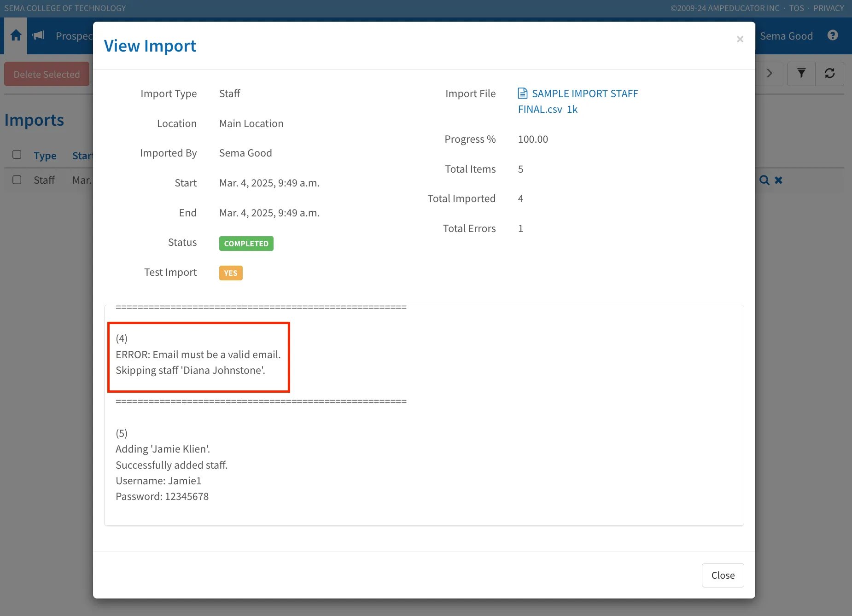Click the Delete Selected button
Viewport: 852px width, 616px height.
tap(47, 74)
